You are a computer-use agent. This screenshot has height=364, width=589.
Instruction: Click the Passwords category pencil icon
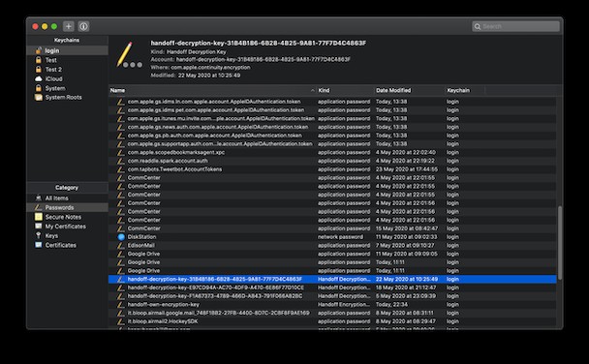(39, 207)
